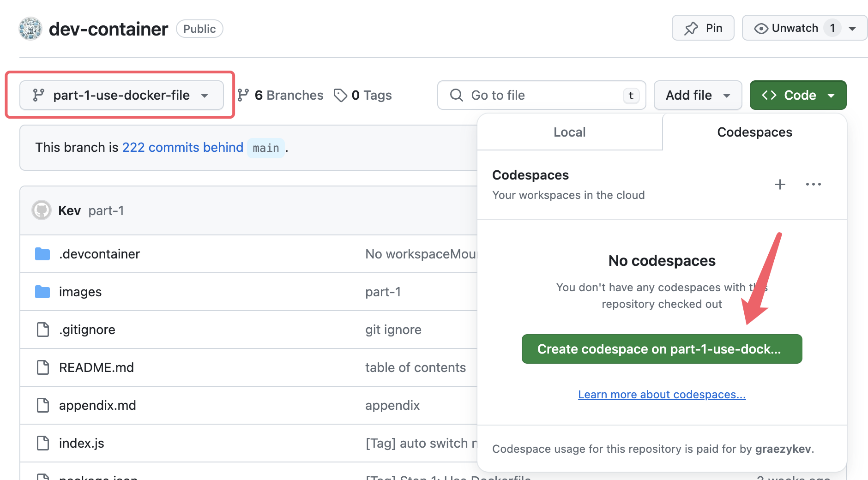868x480 pixels.
Task: Click the dev-container repository avatar
Action: coord(30,29)
